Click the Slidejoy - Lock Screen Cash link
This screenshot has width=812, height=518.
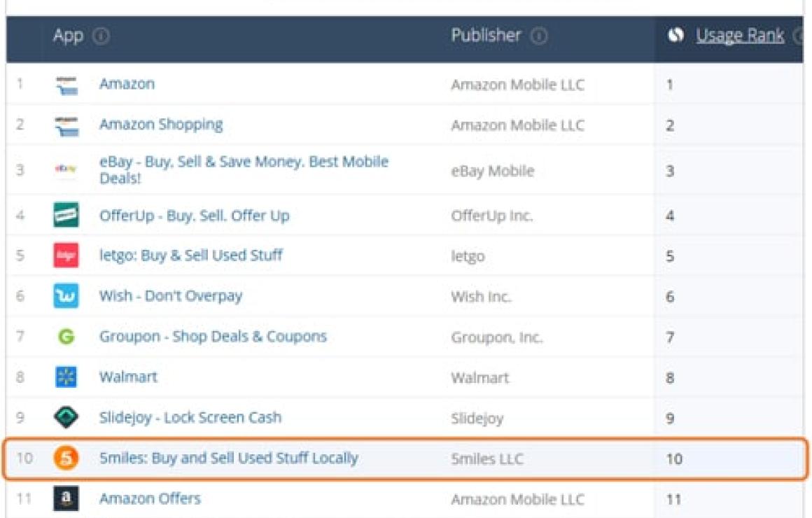tap(190, 417)
